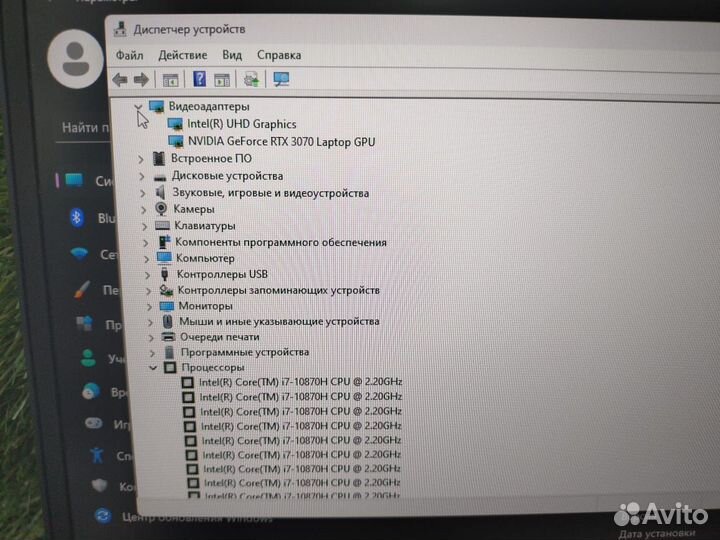Viewport: 720px width, 540px height.
Task: Open the Действие menu
Action: coord(182,55)
